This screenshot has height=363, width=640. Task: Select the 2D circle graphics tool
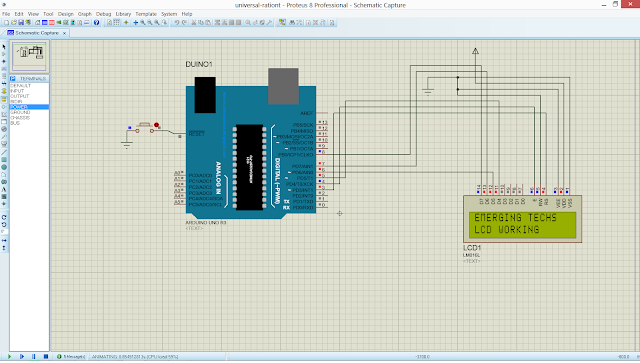pyautogui.click(x=4, y=167)
